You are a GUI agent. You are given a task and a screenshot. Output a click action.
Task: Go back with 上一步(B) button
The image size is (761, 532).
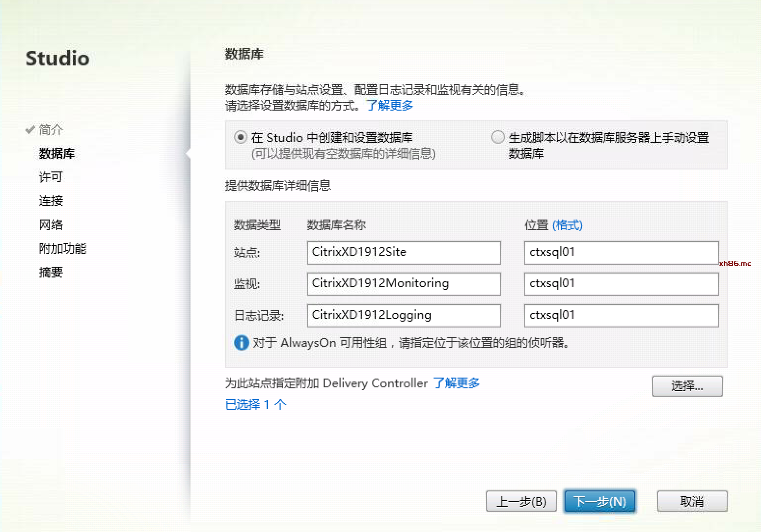521,502
